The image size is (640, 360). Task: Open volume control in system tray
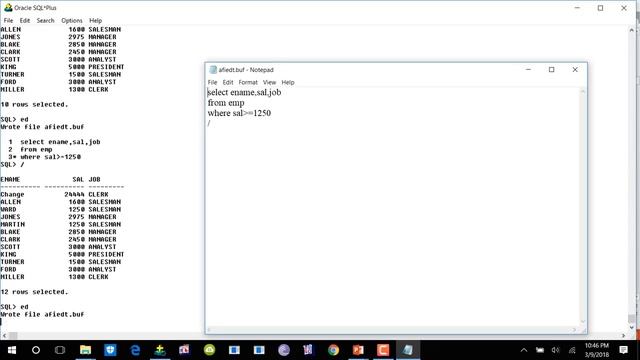pyautogui.click(x=556, y=350)
